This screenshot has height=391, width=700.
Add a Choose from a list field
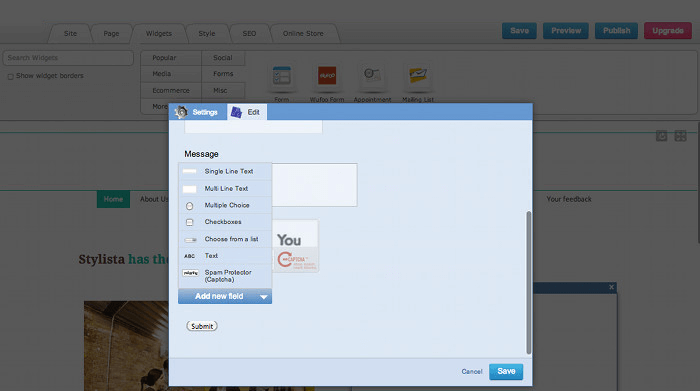[x=225, y=239]
